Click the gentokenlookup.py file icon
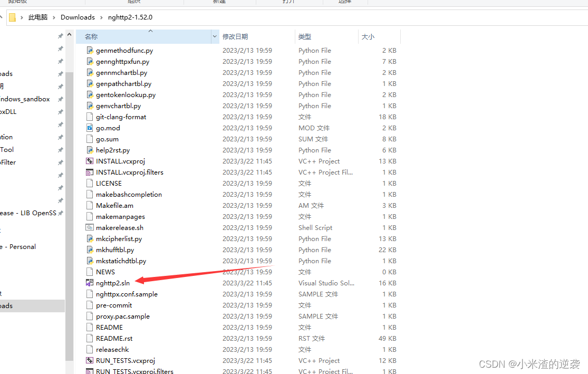Screen dimensions: 588x374 click(x=90, y=94)
